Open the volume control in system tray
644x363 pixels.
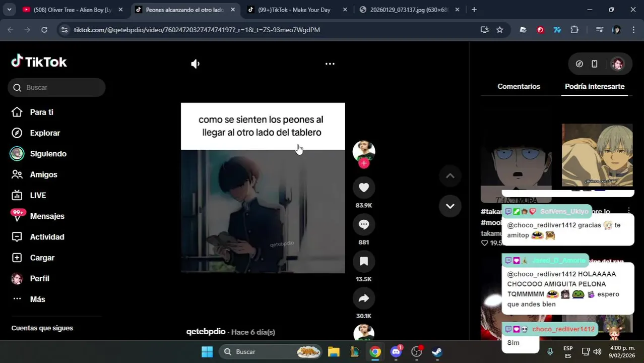(x=597, y=352)
